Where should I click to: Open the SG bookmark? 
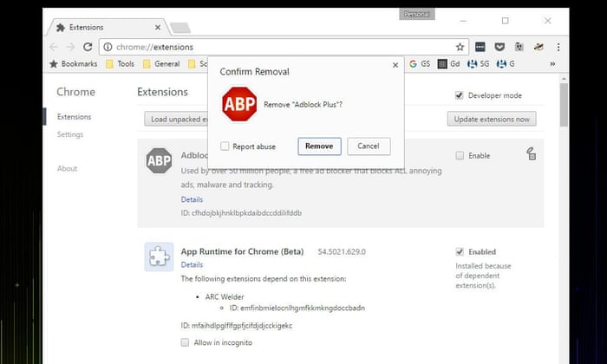click(479, 64)
